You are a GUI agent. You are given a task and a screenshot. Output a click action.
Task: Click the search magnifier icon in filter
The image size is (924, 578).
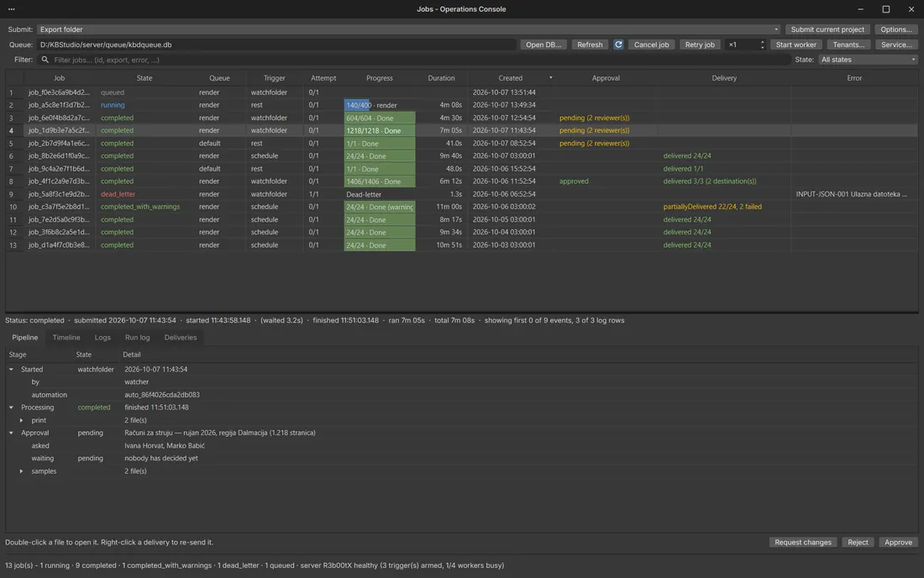[x=45, y=60]
